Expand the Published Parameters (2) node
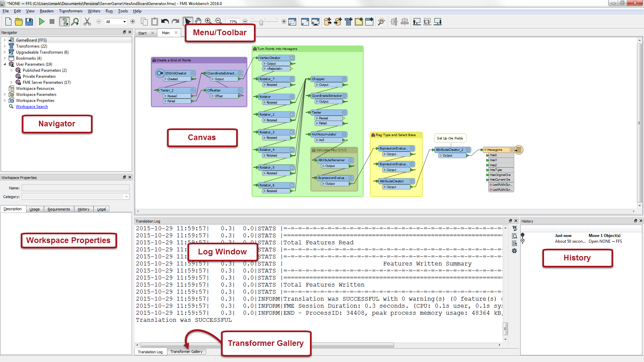 (11, 70)
